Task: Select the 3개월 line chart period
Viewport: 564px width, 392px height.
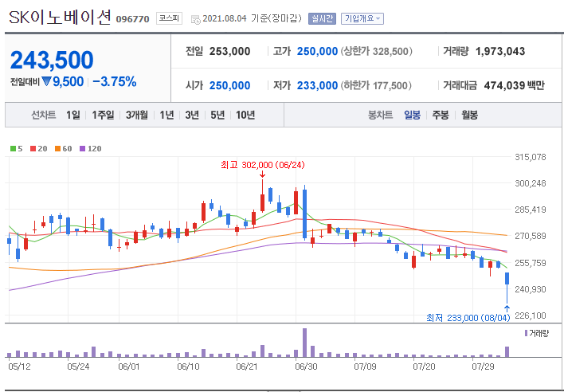Action: coord(137,115)
